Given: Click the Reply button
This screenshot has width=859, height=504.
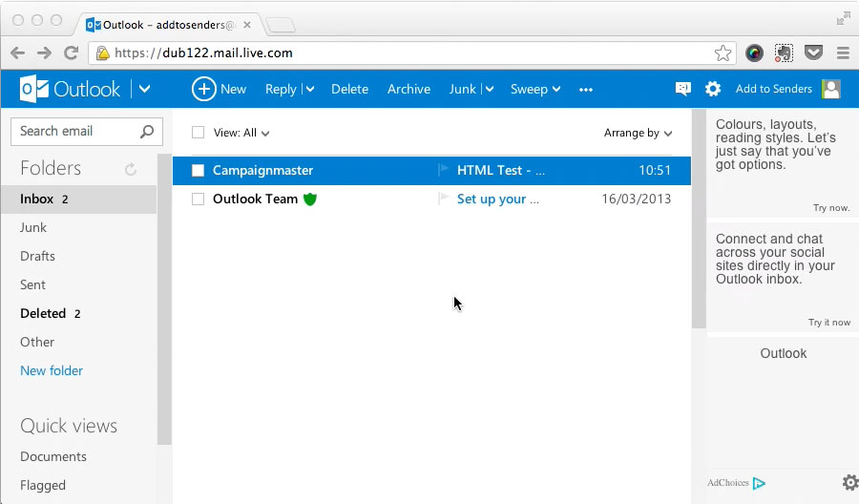Looking at the screenshot, I should 281,90.
